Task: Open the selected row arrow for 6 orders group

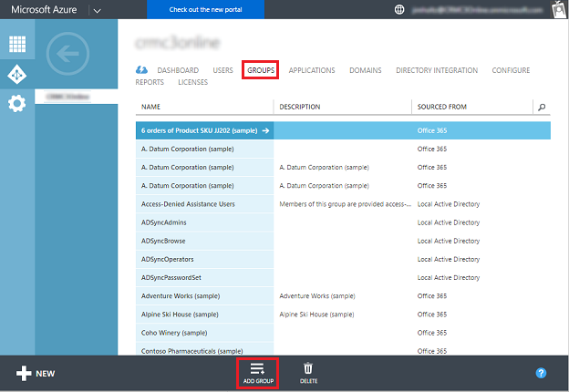Action: click(x=265, y=130)
